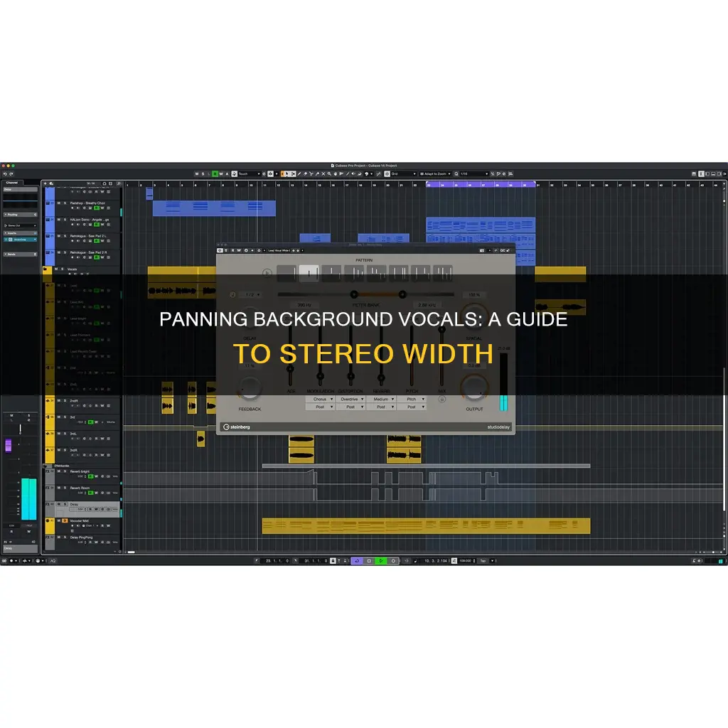Viewport: 728px width, 728px height.
Task: Solo the HALion Sonic Angels track
Action: [65, 220]
